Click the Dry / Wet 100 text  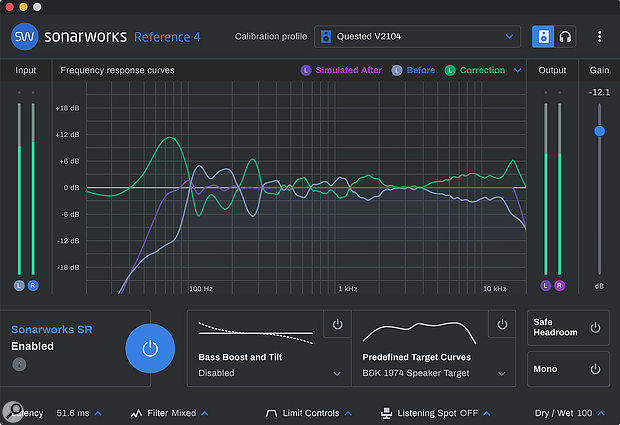point(563,413)
